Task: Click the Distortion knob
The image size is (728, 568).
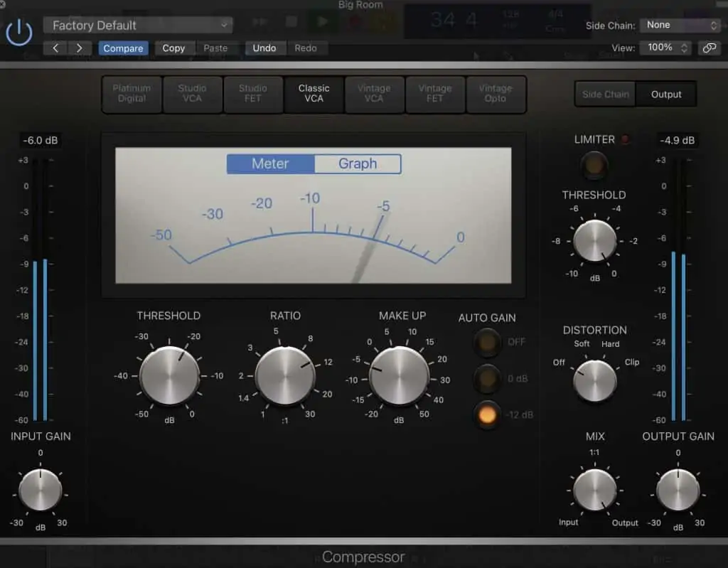Action: pos(595,381)
